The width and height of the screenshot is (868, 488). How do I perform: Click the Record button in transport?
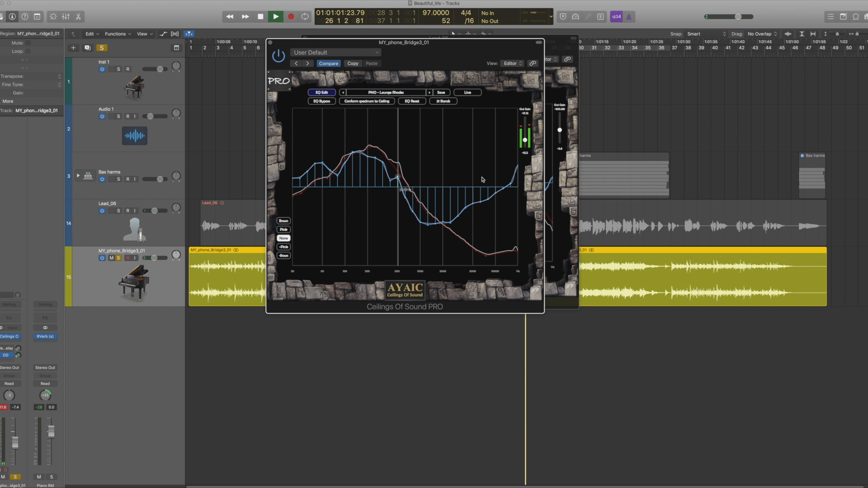[291, 17]
